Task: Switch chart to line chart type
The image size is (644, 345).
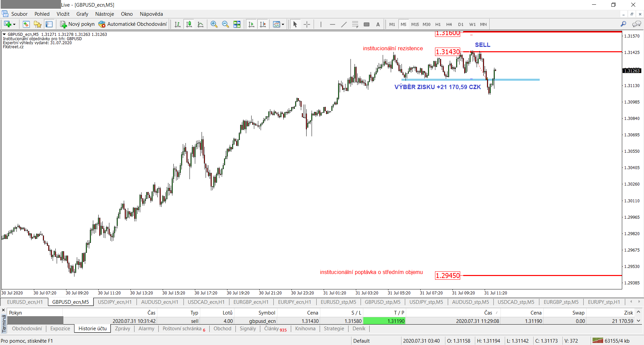Action: click(201, 24)
